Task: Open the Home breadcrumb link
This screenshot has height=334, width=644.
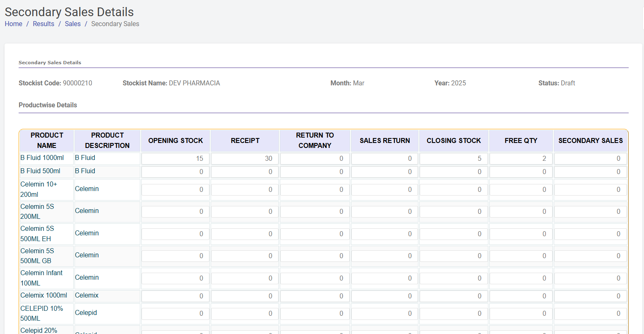Action: (13, 24)
